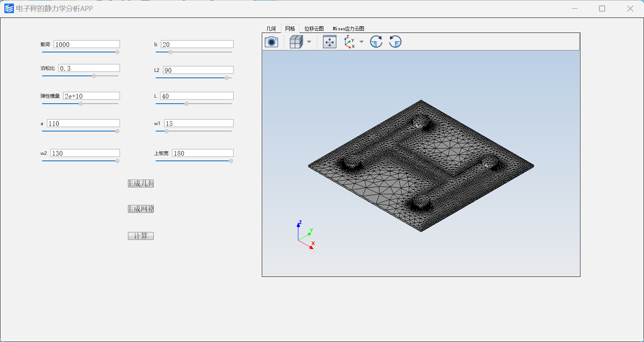Click the meshed plate model in viewport
Image resolution: width=644 pixels, height=342 pixels.
421,166
